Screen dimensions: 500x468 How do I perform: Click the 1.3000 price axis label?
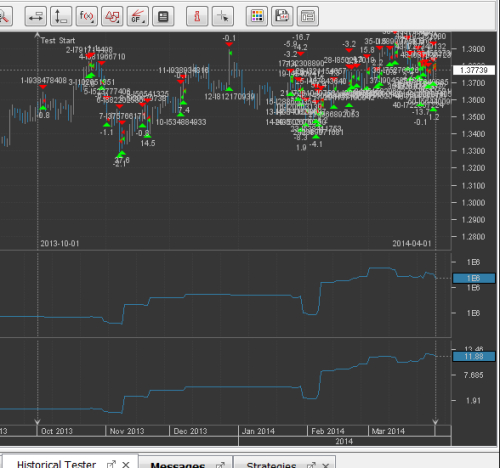pos(473,203)
